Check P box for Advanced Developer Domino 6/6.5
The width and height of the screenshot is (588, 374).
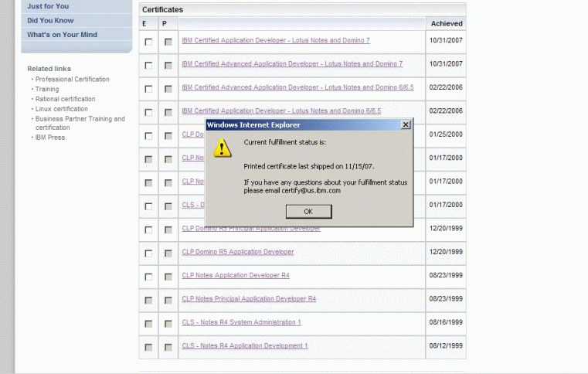[x=168, y=89]
